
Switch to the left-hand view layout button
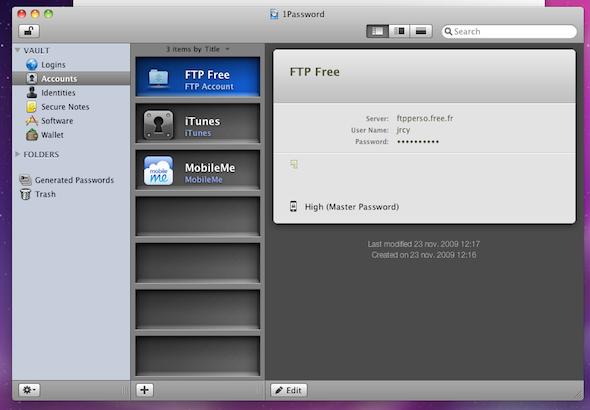[x=377, y=31]
